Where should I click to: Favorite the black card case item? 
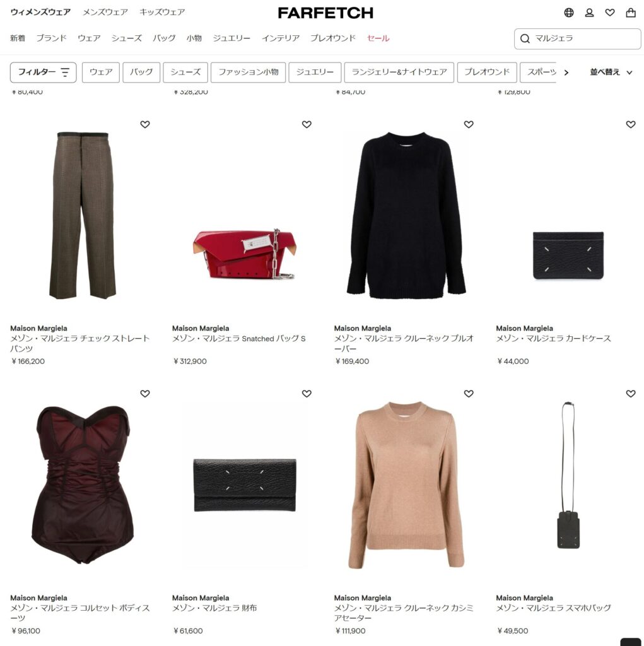point(630,124)
